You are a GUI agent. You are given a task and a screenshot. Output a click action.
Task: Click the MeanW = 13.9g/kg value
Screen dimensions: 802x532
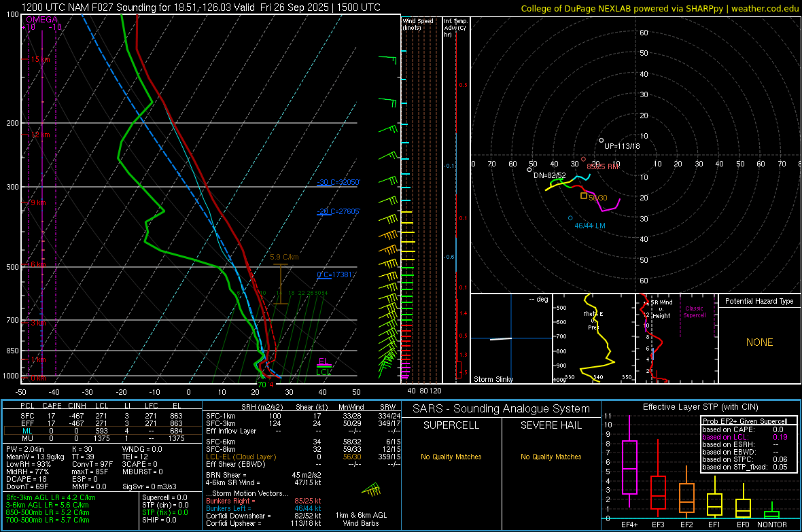tap(35, 457)
